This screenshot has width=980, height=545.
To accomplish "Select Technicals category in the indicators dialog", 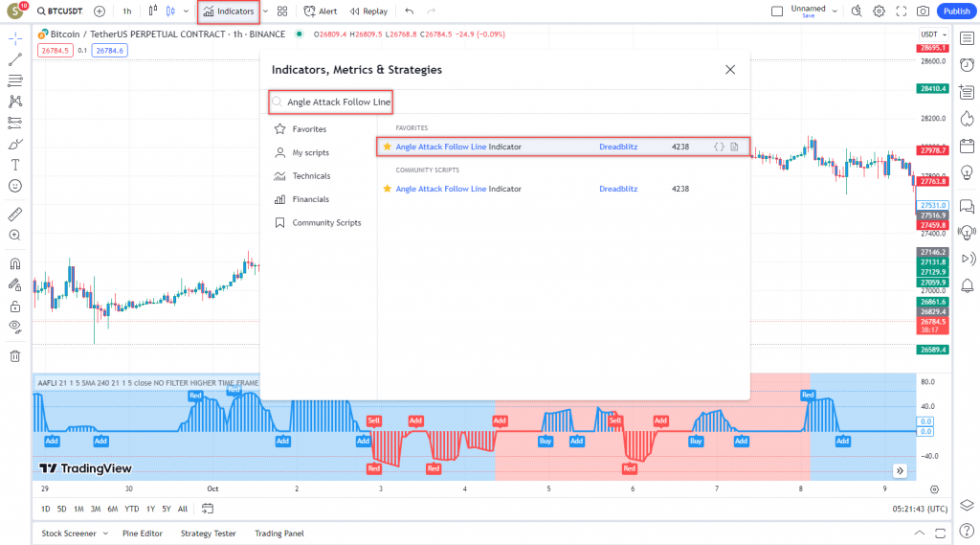I will [x=311, y=176].
